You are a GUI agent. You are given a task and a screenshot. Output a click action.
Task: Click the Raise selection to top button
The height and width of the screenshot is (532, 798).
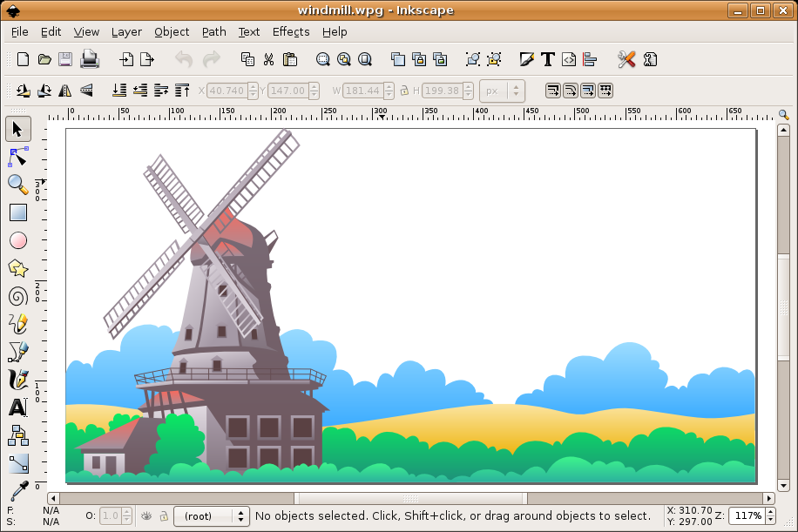click(181, 90)
